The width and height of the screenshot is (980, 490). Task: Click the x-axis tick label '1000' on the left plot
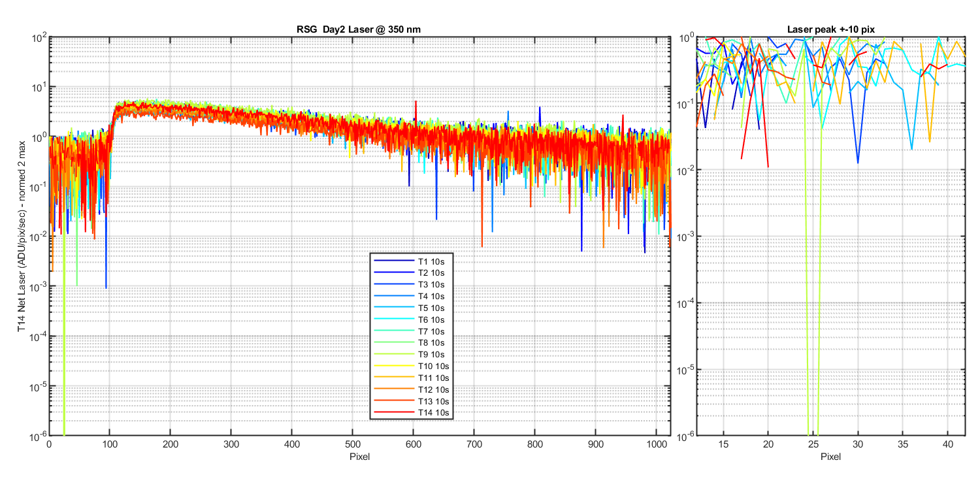point(655,444)
